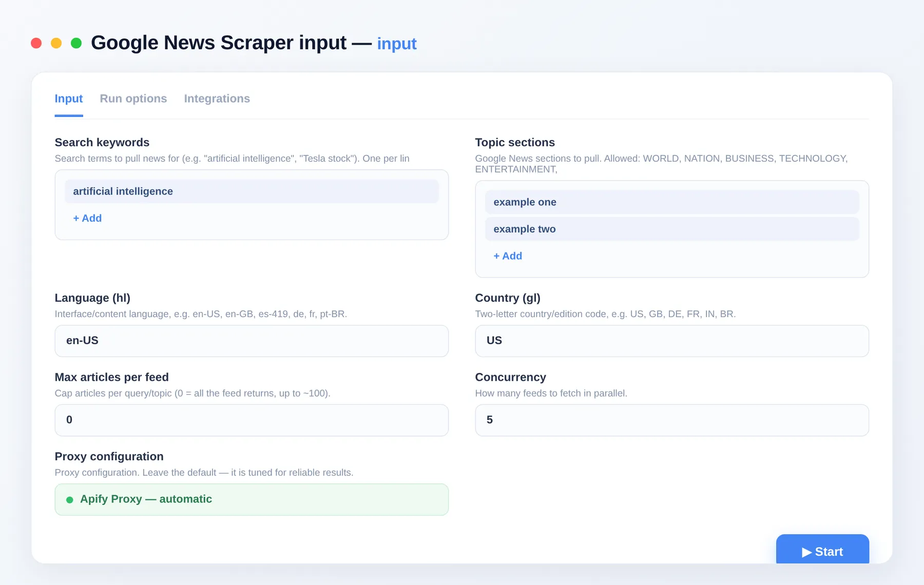Switch to the Input tab

pos(69,99)
